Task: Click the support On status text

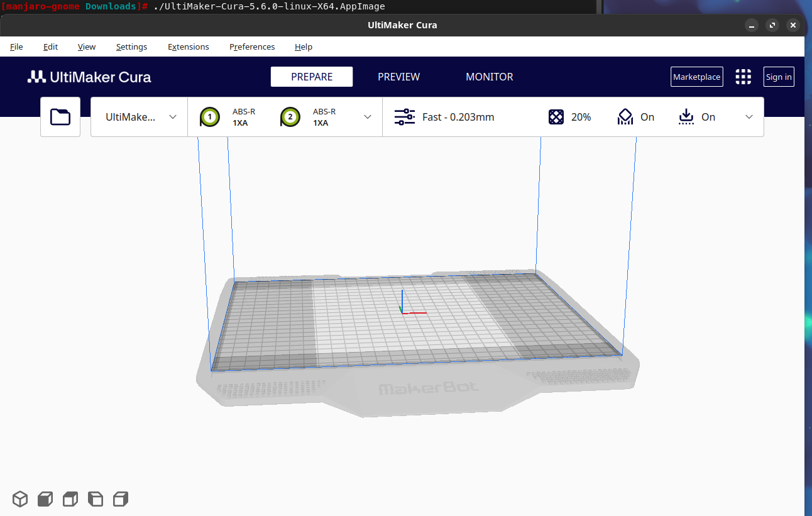Action: (x=647, y=117)
